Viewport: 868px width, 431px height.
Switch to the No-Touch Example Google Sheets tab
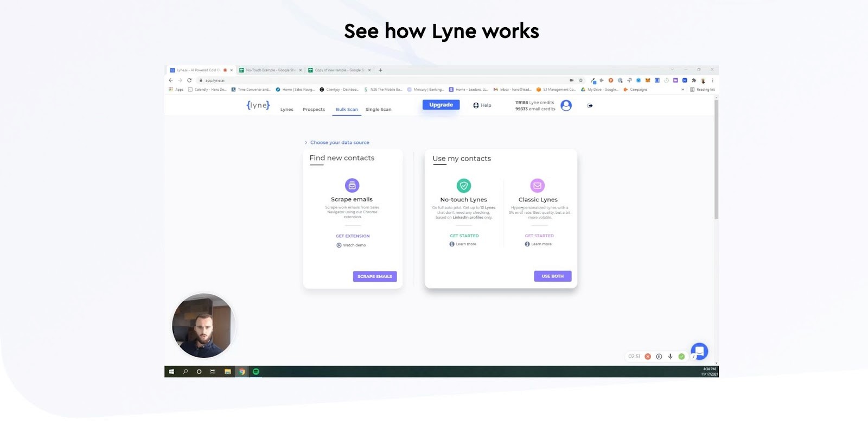pyautogui.click(x=271, y=70)
